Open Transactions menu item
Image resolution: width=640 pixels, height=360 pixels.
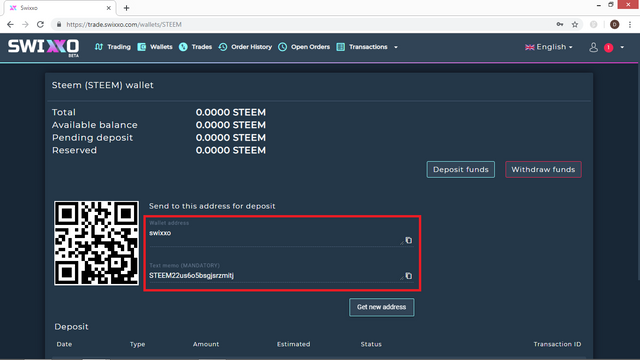(362, 47)
